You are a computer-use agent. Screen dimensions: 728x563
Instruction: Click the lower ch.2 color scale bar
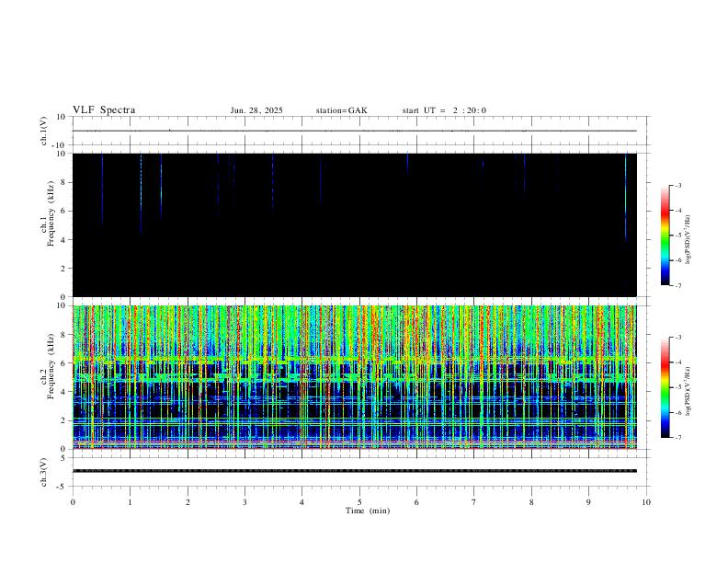(665, 387)
